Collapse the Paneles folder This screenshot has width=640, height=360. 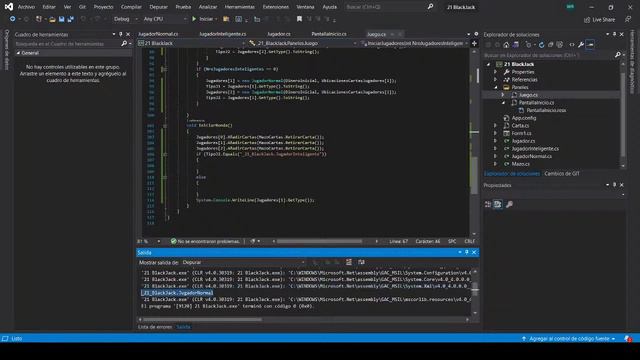click(x=496, y=87)
